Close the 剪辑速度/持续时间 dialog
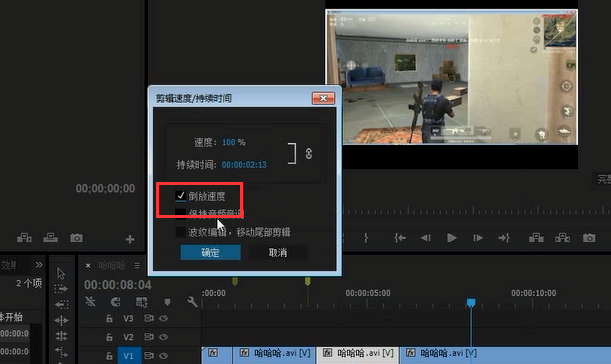The width and height of the screenshot is (611, 364). coord(323,98)
